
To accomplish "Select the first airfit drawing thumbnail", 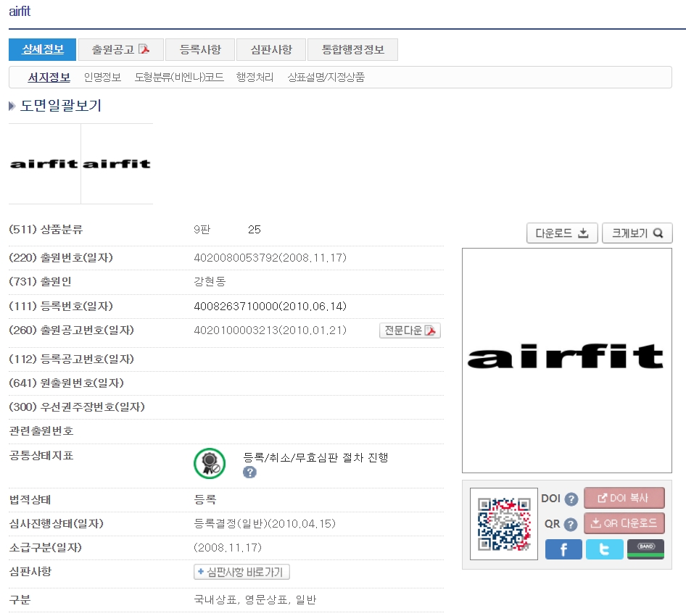I will [44, 164].
